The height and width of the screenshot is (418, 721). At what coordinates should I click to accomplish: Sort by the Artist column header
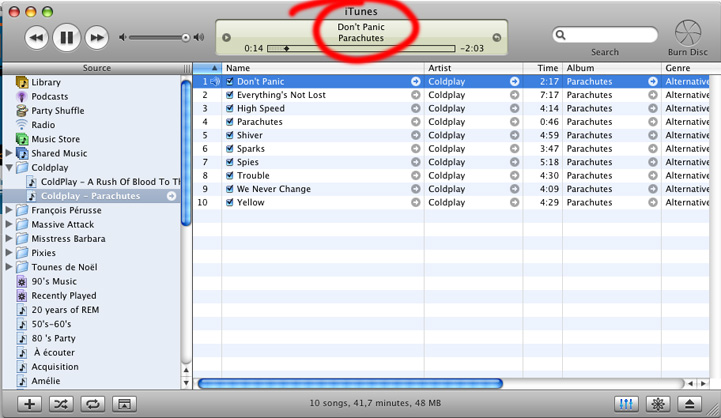coord(473,68)
